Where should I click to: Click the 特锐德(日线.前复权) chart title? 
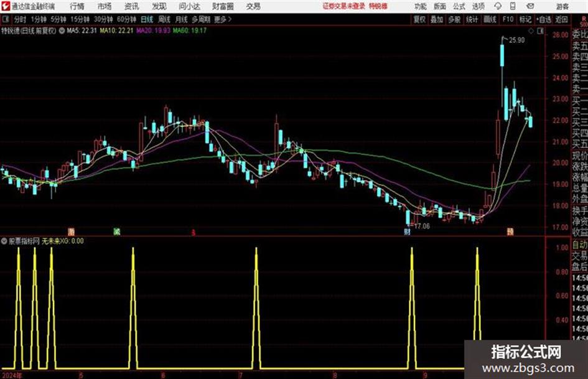(29, 30)
